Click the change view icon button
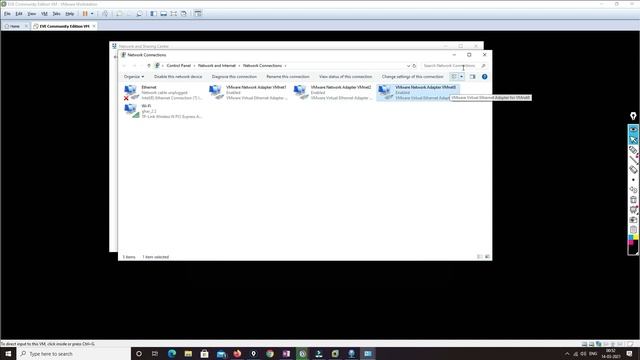The height and width of the screenshot is (360, 640). [x=454, y=77]
